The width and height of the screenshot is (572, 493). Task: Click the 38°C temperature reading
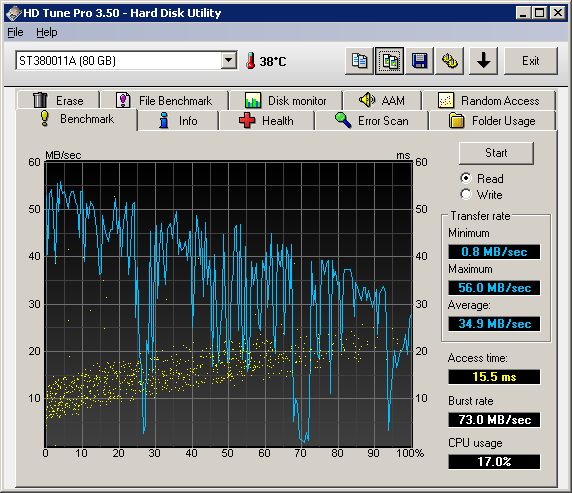click(273, 61)
